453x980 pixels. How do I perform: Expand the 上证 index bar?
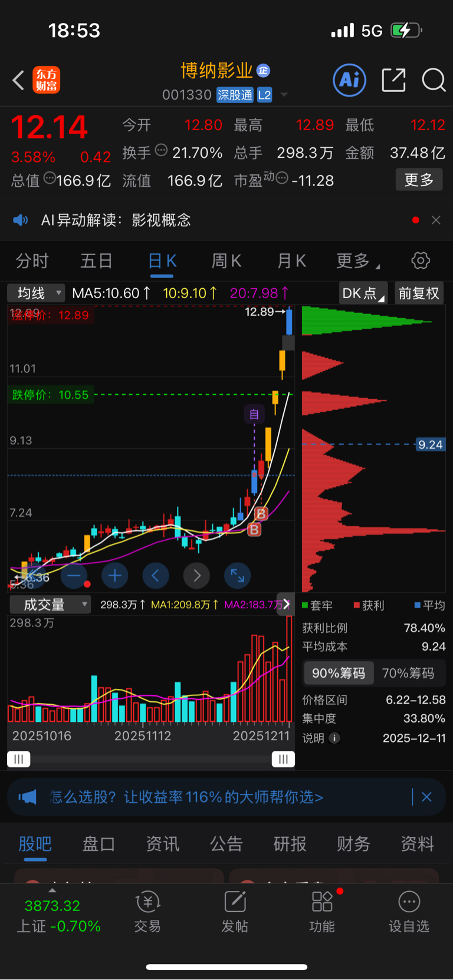point(58,913)
